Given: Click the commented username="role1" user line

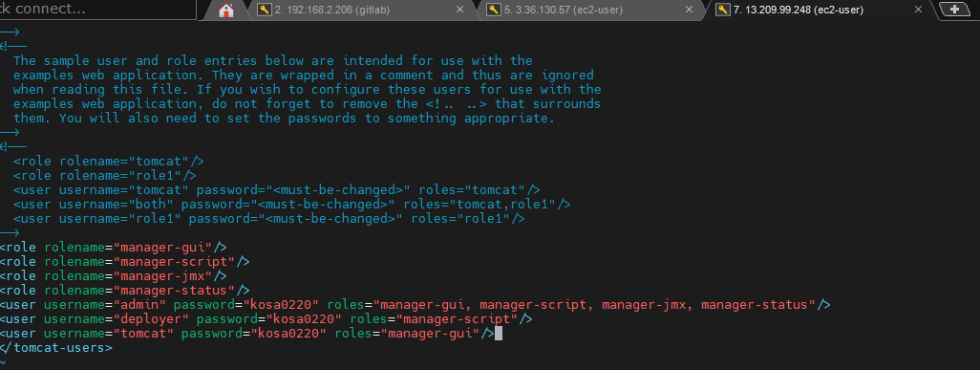Looking at the screenshot, I should point(268,219).
